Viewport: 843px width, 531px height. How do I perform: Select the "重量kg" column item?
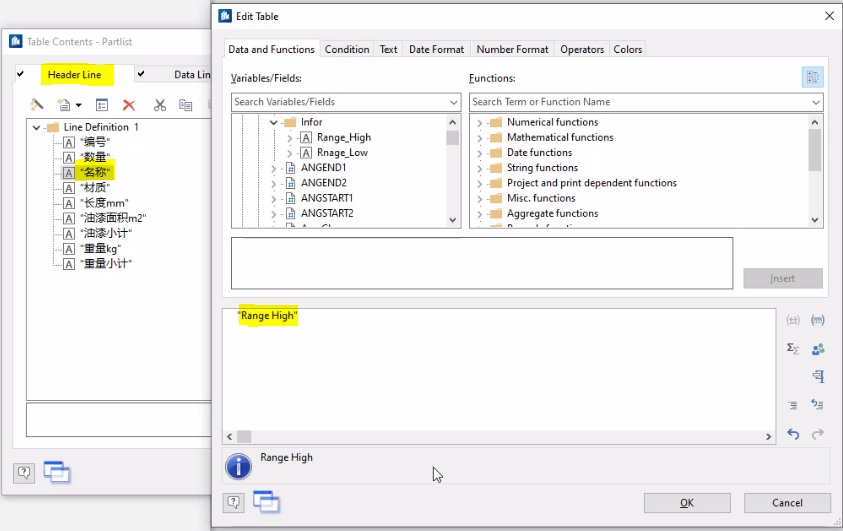(x=101, y=249)
